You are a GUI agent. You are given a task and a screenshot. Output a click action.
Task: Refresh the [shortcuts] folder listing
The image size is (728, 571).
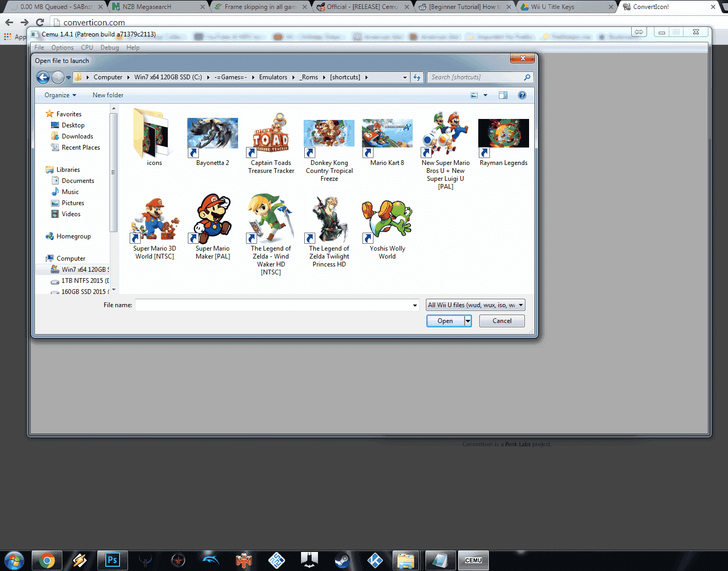[x=417, y=77]
